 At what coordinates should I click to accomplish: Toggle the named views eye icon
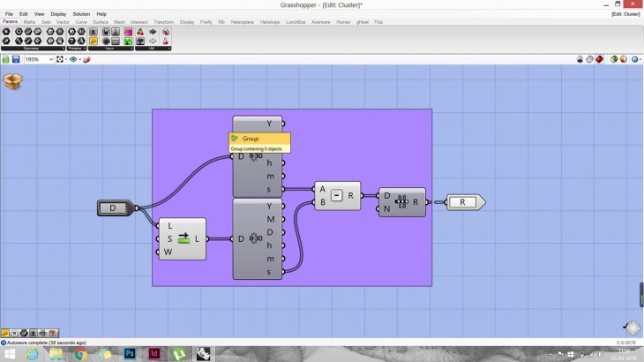pyautogui.click(x=73, y=59)
